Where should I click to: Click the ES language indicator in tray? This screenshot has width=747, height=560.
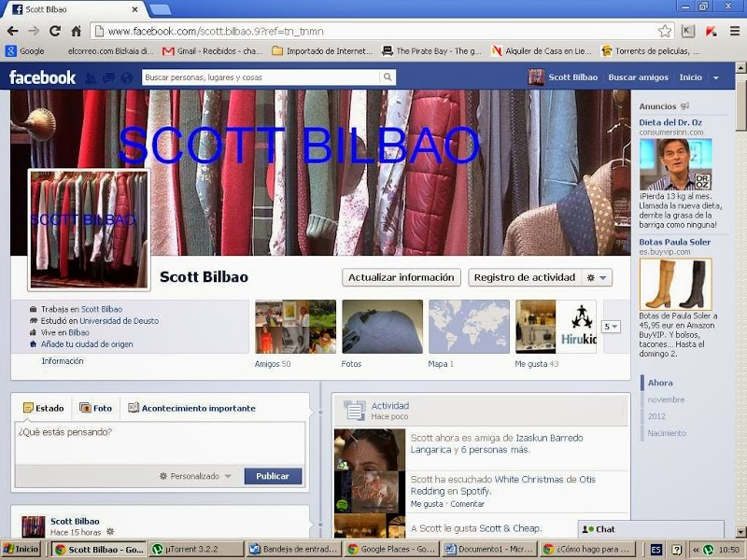pos(655,550)
